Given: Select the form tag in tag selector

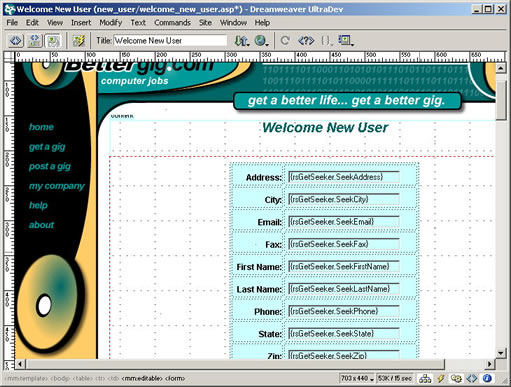Looking at the screenshot, I should (x=175, y=379).
